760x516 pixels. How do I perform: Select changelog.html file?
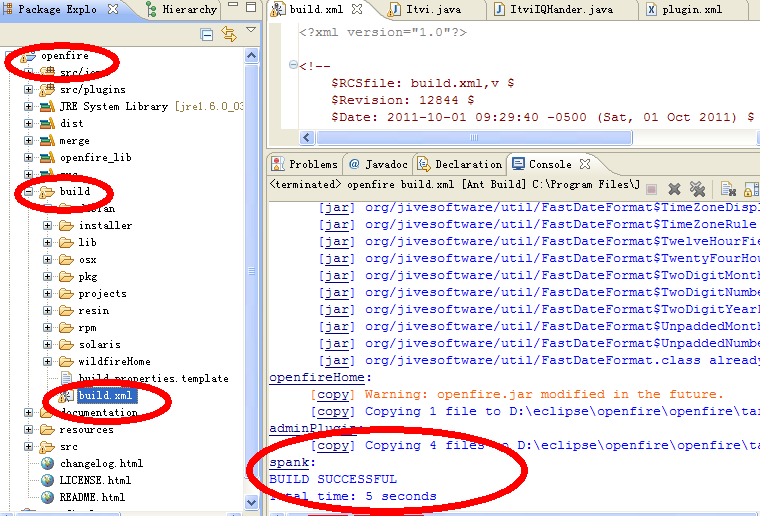(101, 464)
